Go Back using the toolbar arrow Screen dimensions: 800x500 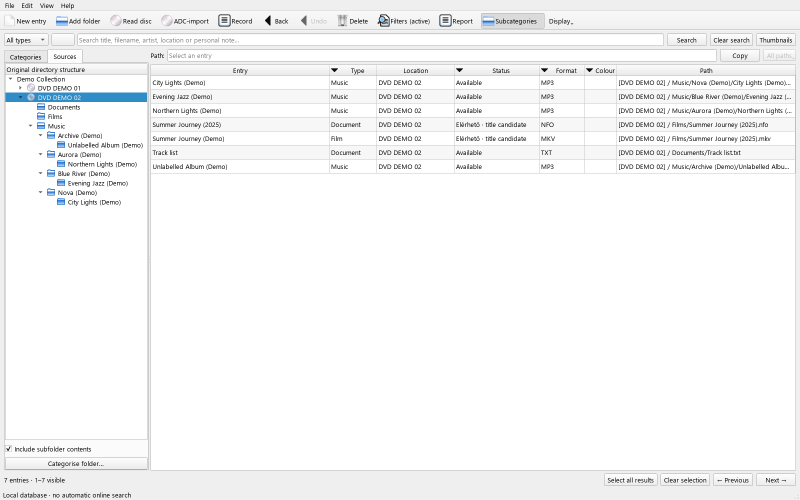[x=268, y=21]
